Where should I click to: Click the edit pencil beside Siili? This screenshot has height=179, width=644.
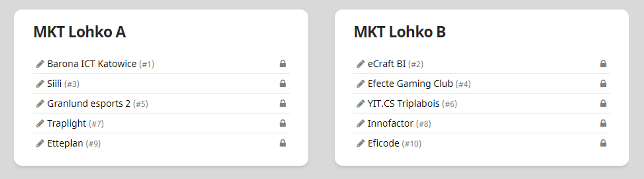coord(40,84)
